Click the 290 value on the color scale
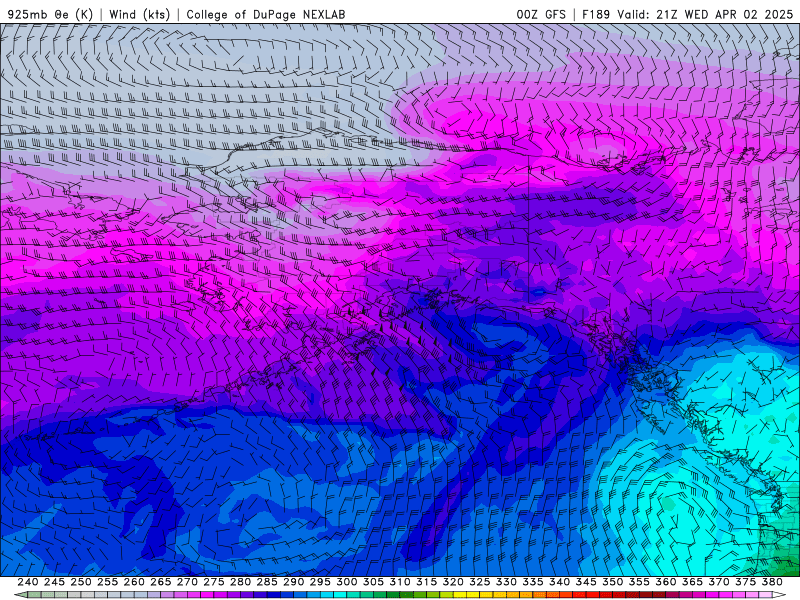Viewport: 800px width, 600px height. click(x=293, y=582)
